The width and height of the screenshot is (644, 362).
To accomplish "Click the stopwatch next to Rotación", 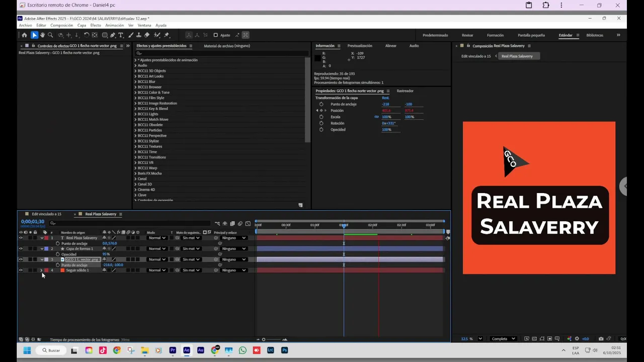I will [x=321, y=123].
